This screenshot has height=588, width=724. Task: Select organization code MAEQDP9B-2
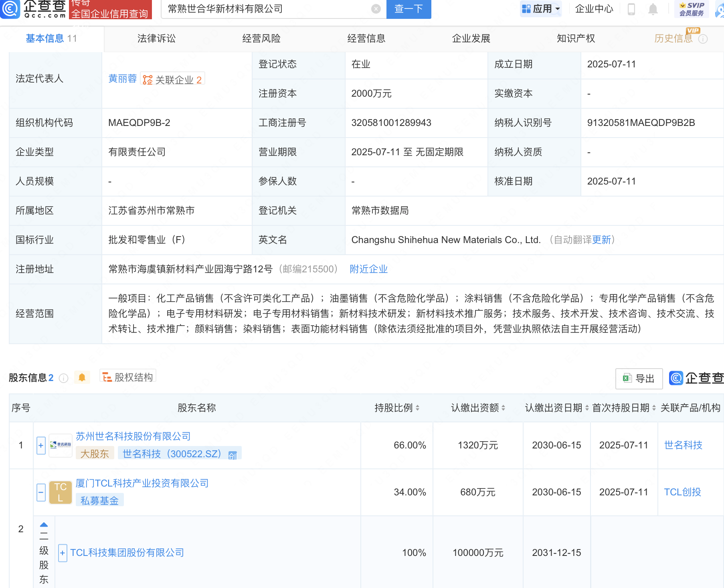[x=140, y=123]
